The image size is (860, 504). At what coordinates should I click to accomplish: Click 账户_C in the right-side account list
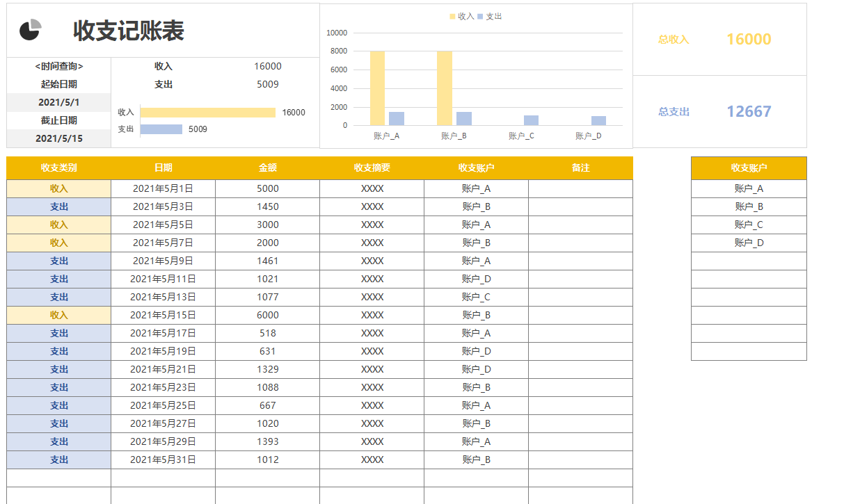[749, 225]
